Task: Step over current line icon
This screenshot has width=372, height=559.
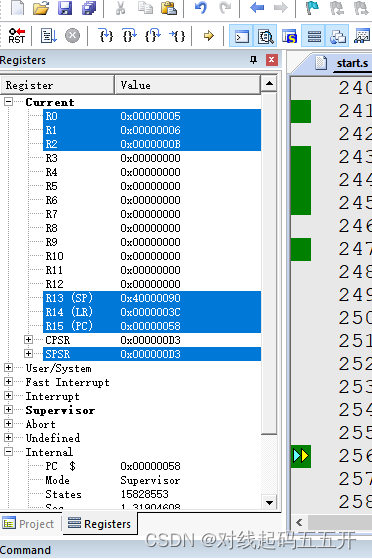Action: click(129, 36)
